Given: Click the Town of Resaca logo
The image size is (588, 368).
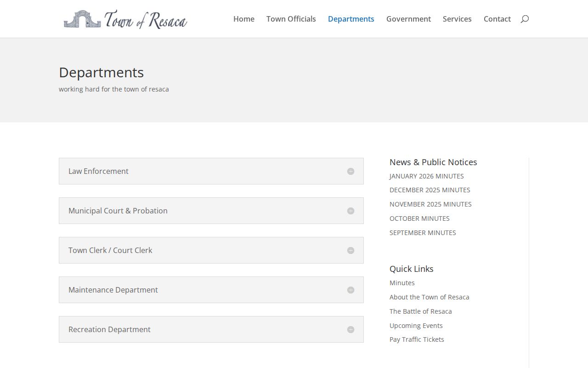Looking at the screenshot, I should point(125,19).
